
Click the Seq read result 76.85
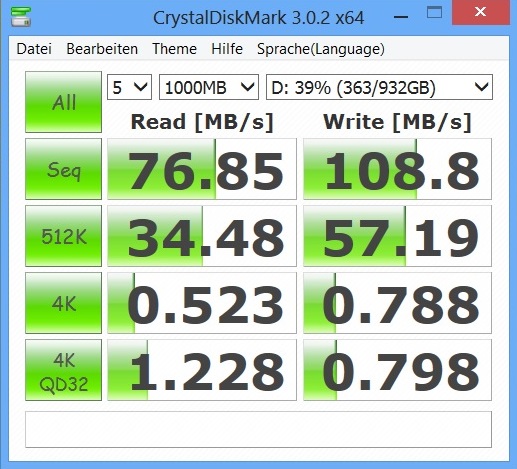[x=202, y=169]
